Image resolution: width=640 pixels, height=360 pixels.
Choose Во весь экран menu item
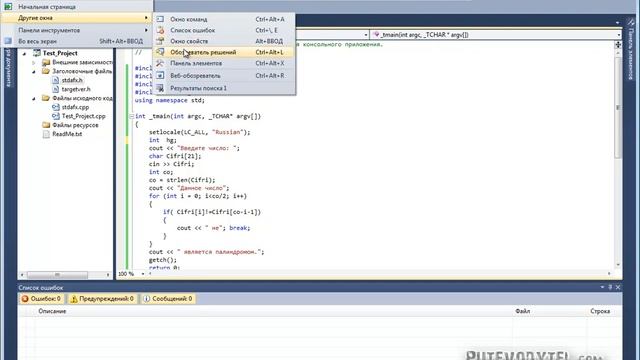coord(76,41)
